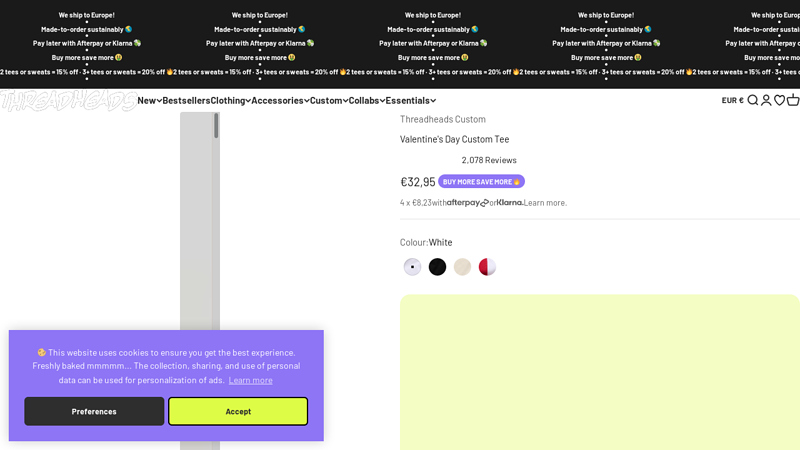
Task: Click the Afterpay logo in payment info
Action: (x=467, y=203)
